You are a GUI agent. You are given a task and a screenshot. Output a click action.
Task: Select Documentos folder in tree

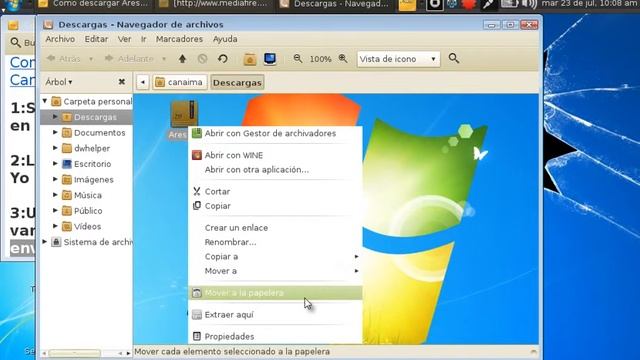(93, 133)
